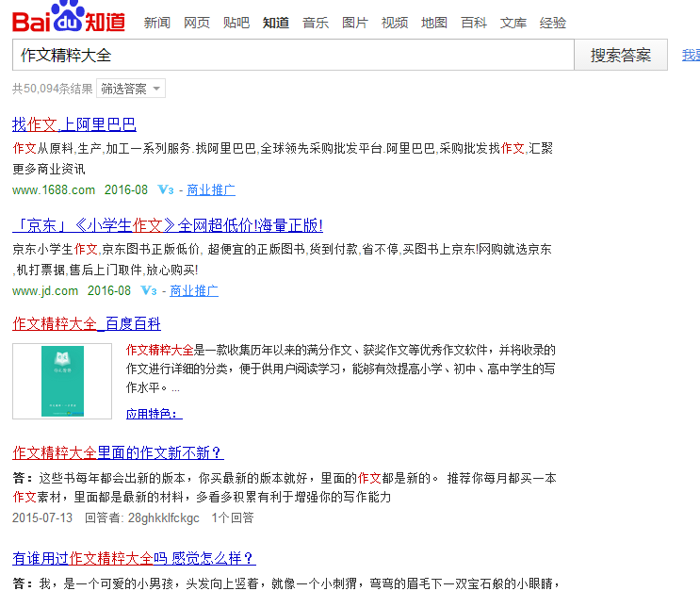Switch to the 音乐 tab
Viewport: 700px width, 591px height.
[x=316, y=23]
